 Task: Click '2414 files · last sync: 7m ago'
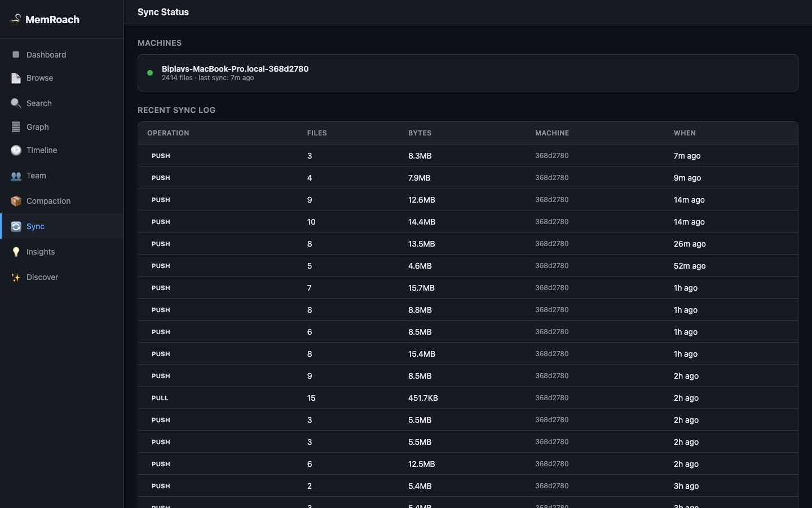208,78
